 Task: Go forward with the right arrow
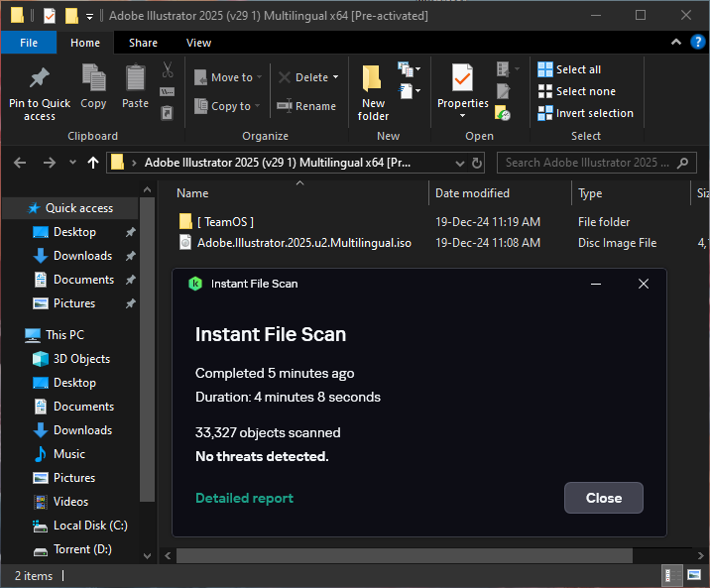49,163
